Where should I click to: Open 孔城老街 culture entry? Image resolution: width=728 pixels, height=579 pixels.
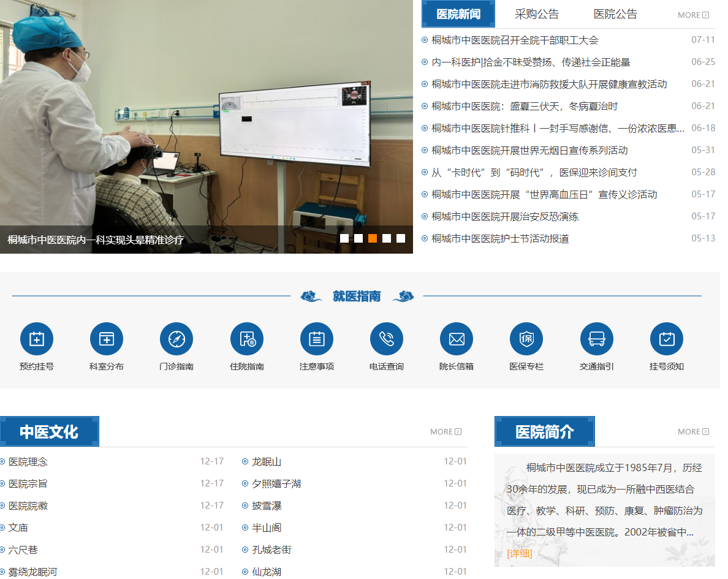(271, 550)
